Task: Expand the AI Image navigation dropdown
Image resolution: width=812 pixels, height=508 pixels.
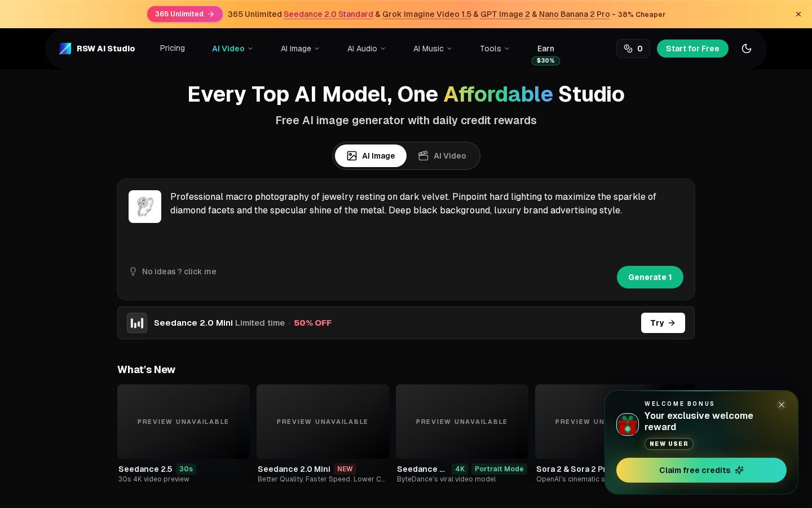Action: [x=300, y=49]
